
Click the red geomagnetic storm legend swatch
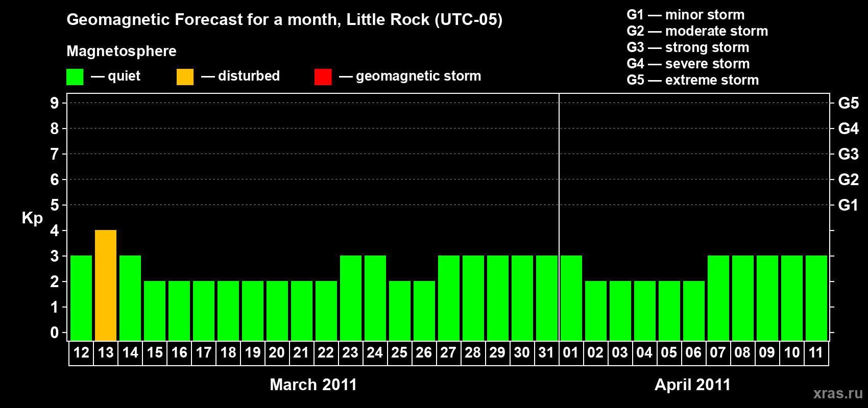323,77
